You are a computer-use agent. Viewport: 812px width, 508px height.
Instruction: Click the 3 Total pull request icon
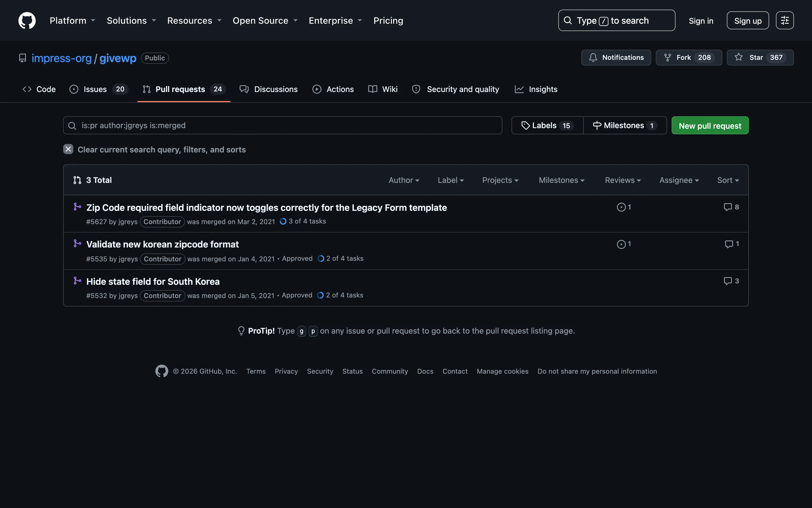click(x=77, y=180)
